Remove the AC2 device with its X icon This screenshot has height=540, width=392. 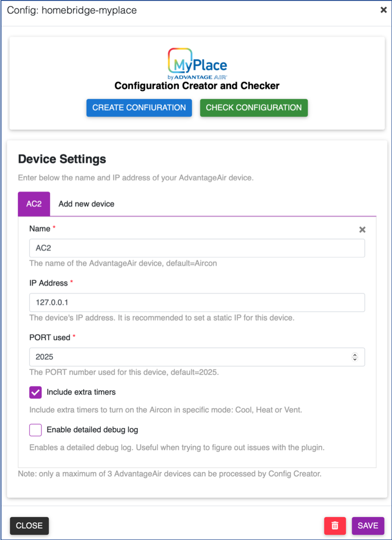click(x=362, y=230)
